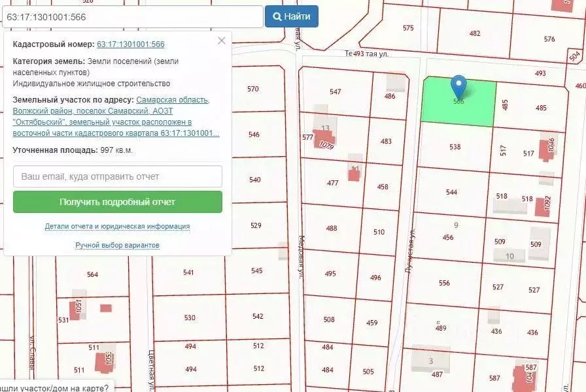Click house number 10 building

click(509, 256)
